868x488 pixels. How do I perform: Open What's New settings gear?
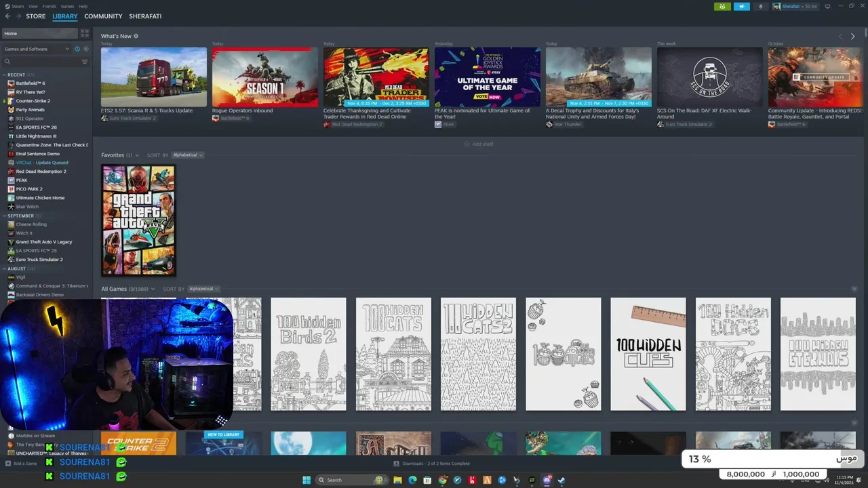[136, 36]
